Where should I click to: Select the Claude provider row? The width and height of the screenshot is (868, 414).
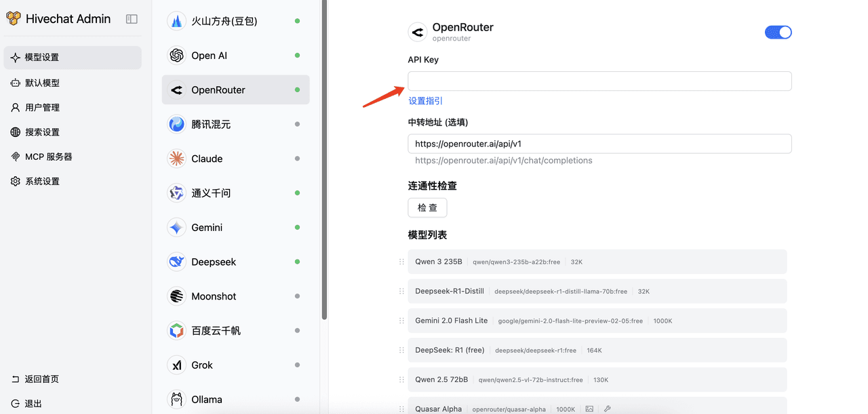[x=235, y=159]
